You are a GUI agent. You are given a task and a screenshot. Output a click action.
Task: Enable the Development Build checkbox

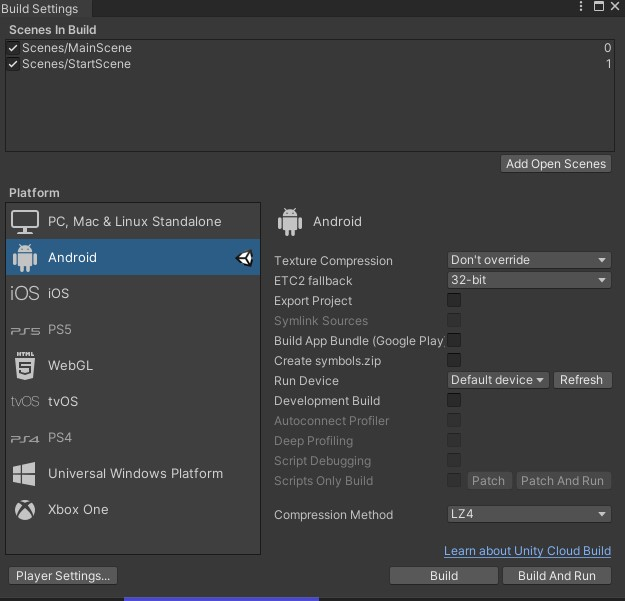[x=454, y=400]
